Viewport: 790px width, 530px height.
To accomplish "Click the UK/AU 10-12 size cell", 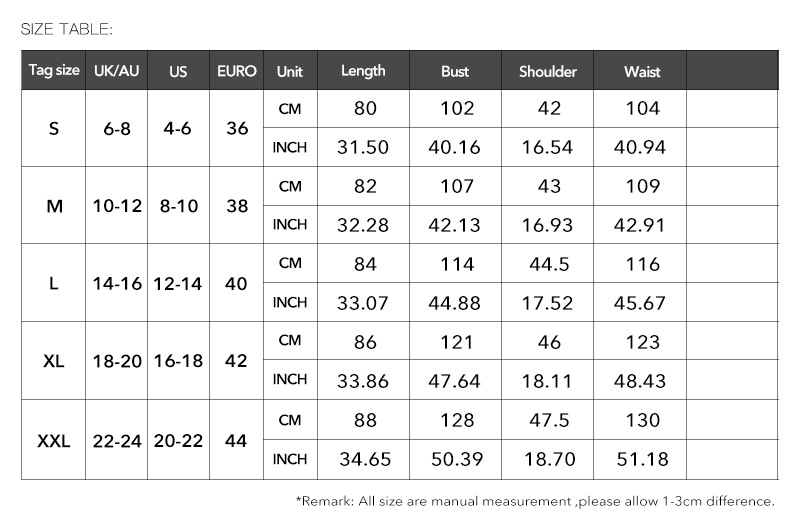I will pyautogui.click(x=117, y=206).
